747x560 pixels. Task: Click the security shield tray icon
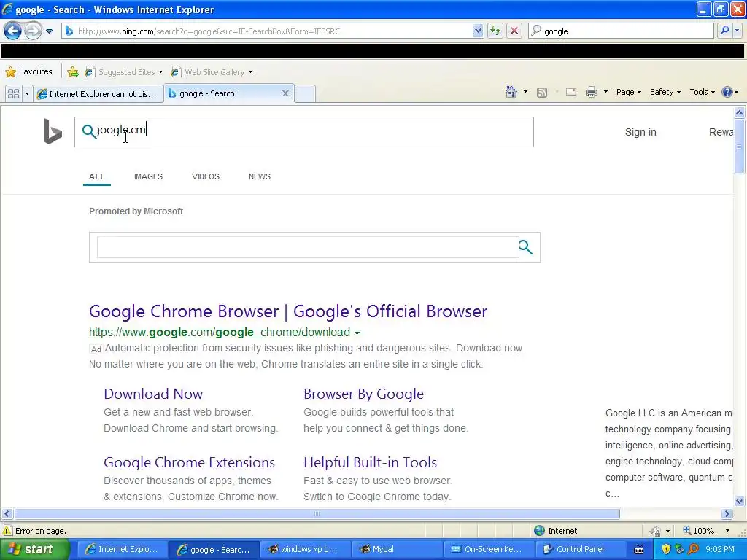666,550
